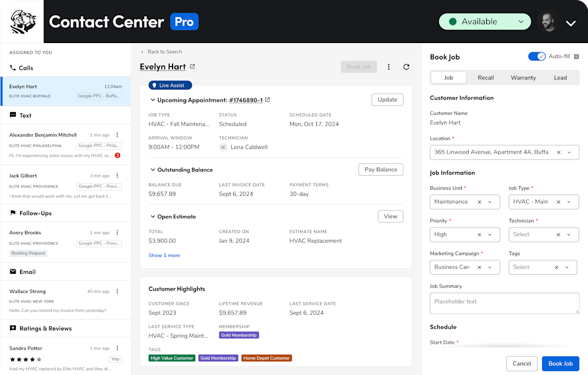The width and height of the screenshot is (588, 375).
Task: Click the Home Depot Customer tag
Action: (267, 358)
